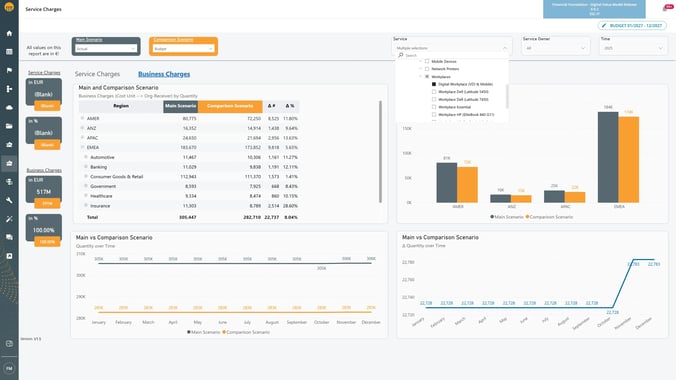Click the Service list's scrollbar

[507, 96]
